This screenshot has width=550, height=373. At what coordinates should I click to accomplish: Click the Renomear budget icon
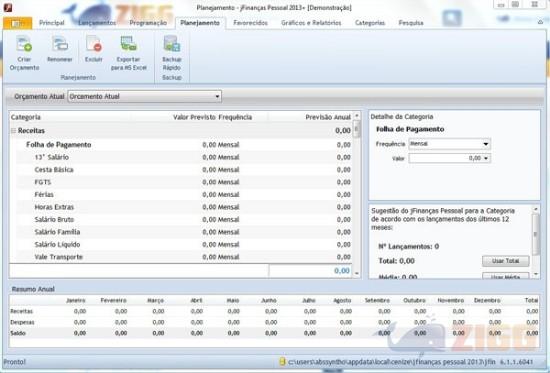coord(60,44)
